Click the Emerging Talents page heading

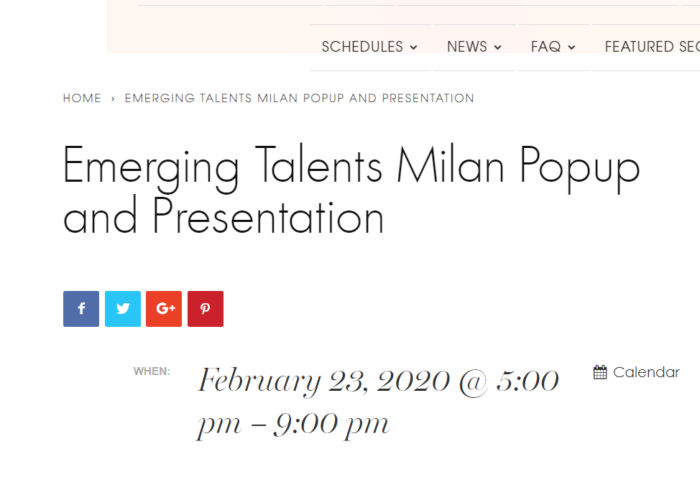pyautogui.click(x=350, y=190)
